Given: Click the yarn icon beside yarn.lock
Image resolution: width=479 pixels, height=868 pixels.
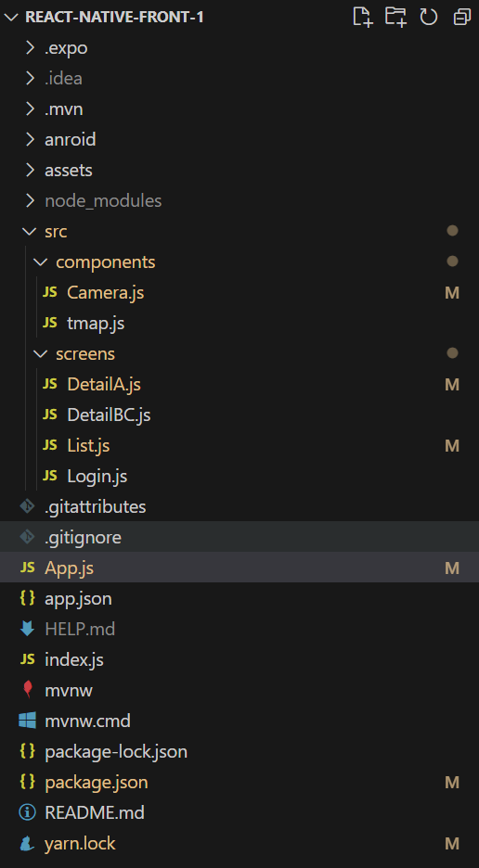Looking at the screenshot, I should coord(27,844).
